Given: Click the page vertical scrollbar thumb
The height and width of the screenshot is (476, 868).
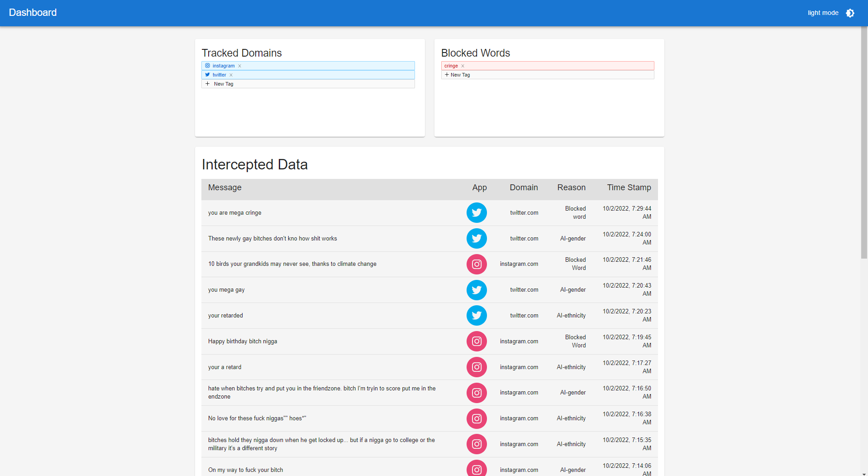Looking at the screenshot, I should click(x=864, y=143).
